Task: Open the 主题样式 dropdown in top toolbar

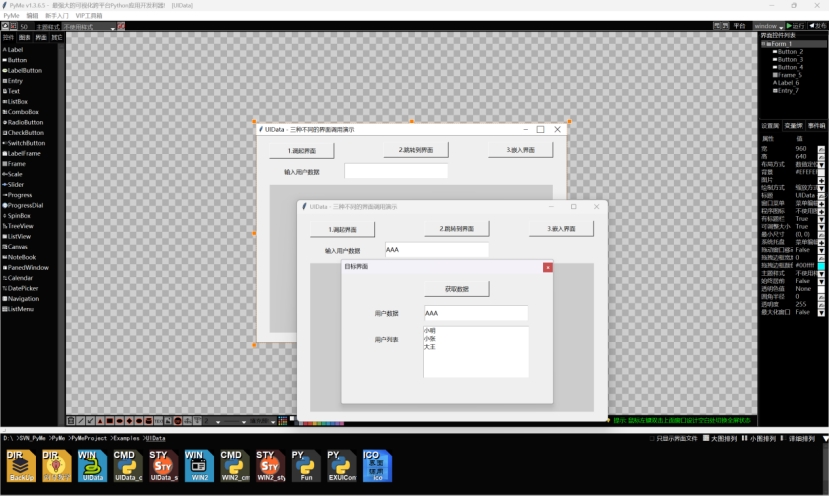Action: tap(89, 26)
